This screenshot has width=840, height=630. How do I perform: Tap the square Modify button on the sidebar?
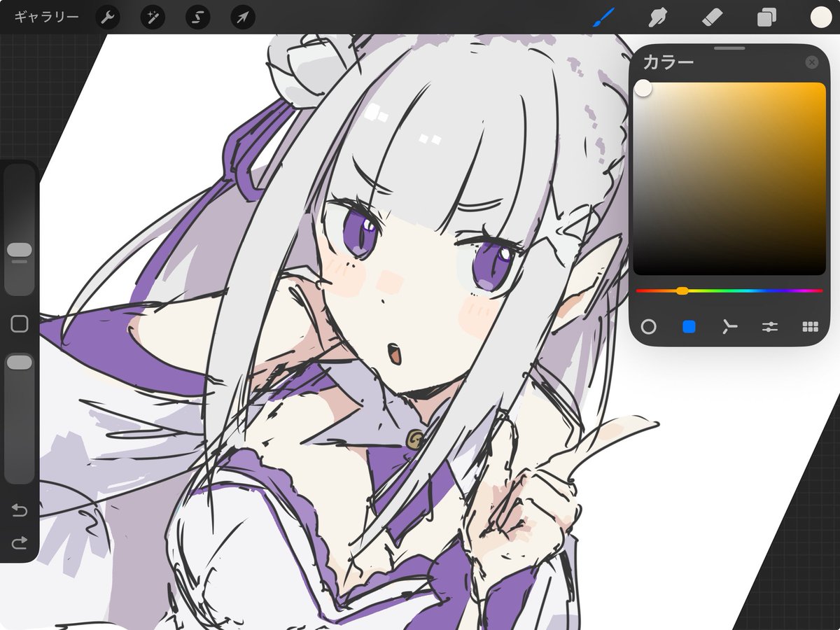pos(20,323)
